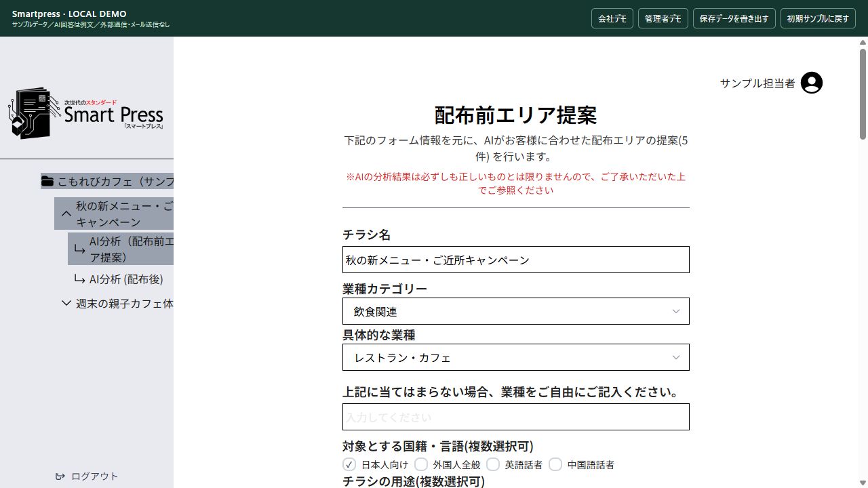Click arrow icon beside AI分析（配布前エリア提案）

click(x=79, y=249)
